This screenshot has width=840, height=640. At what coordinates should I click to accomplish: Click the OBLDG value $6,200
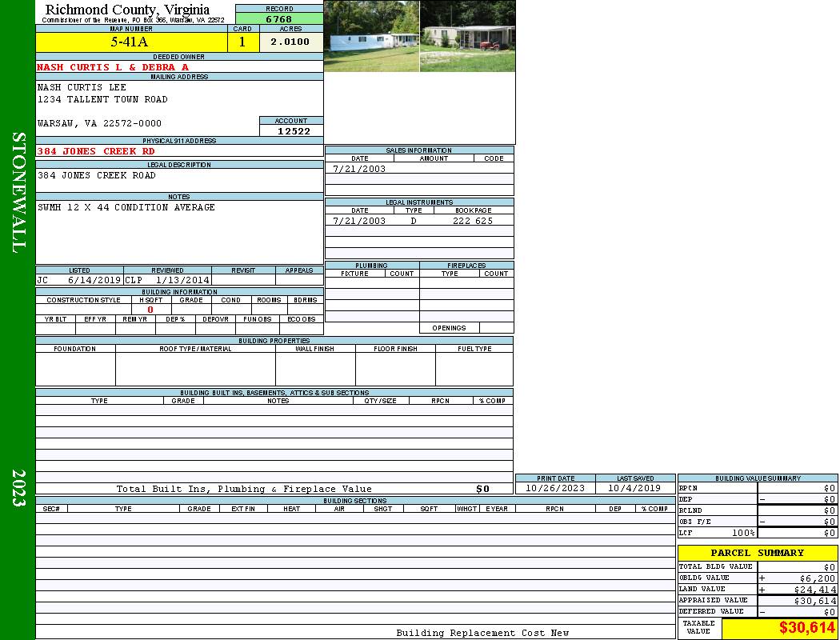click(817, 578)
